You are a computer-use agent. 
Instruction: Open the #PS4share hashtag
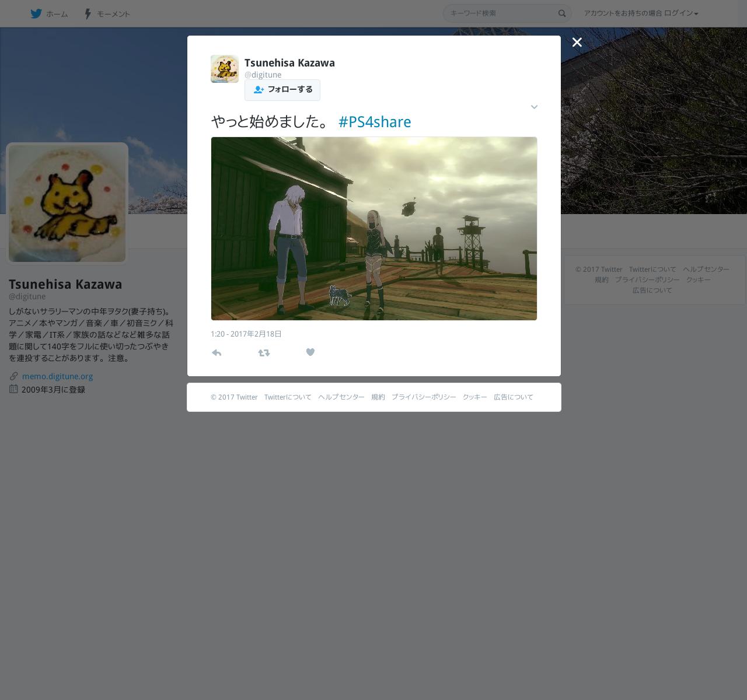pos(375,121)
